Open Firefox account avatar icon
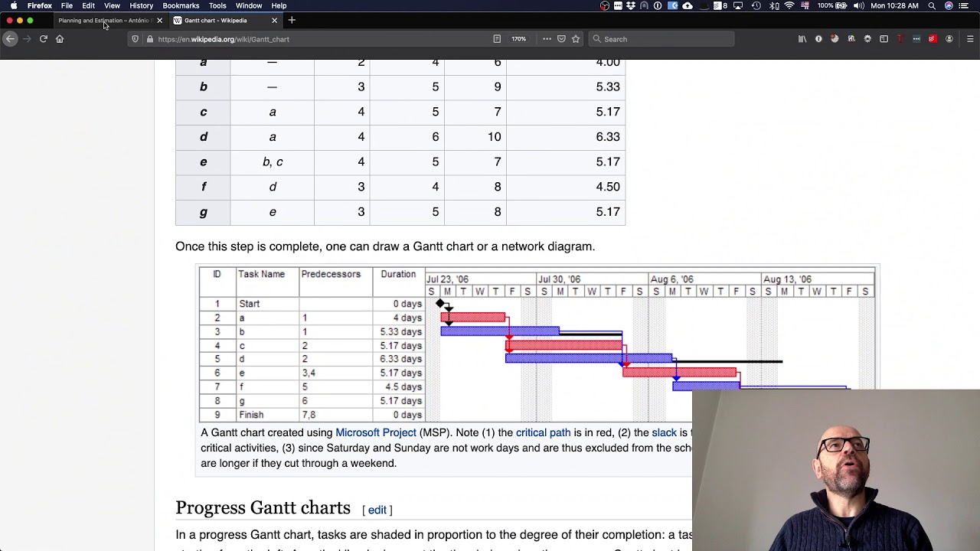 click(949, 39)
